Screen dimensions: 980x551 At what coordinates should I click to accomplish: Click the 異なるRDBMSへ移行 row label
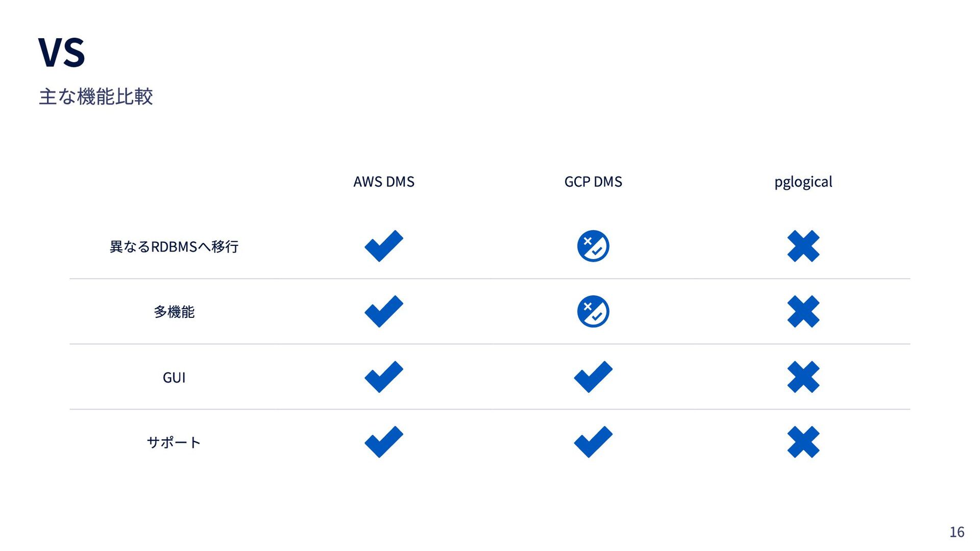[174, 246]
